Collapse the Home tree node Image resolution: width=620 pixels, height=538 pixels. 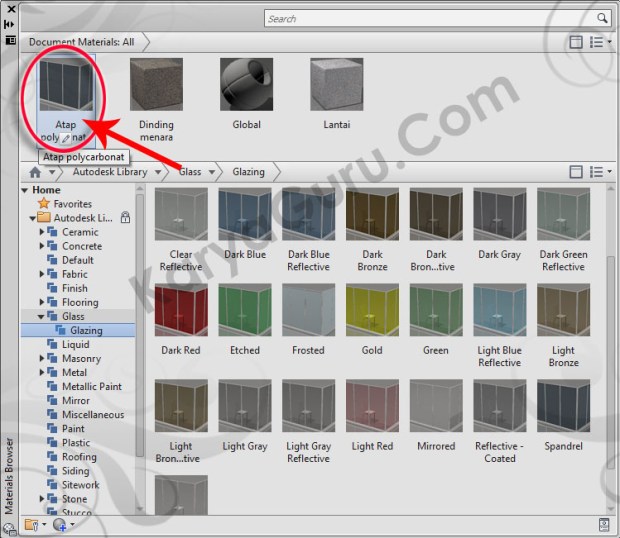[x=25, y=191]
